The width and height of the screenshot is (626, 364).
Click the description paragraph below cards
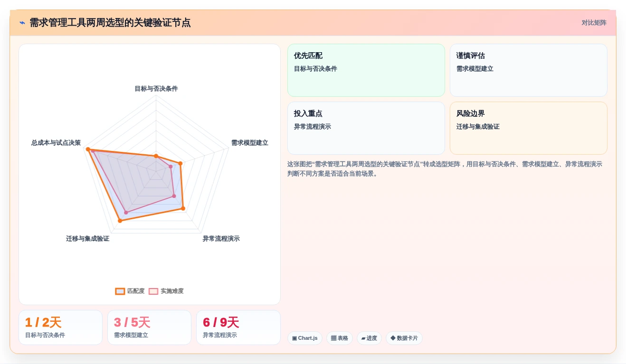coord(445,169)
